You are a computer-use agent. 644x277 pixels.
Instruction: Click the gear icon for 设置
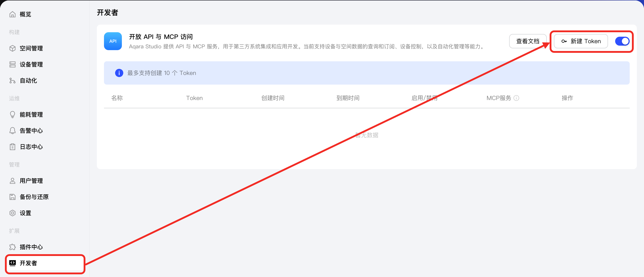pyautogui.click(x=13, y=213)
